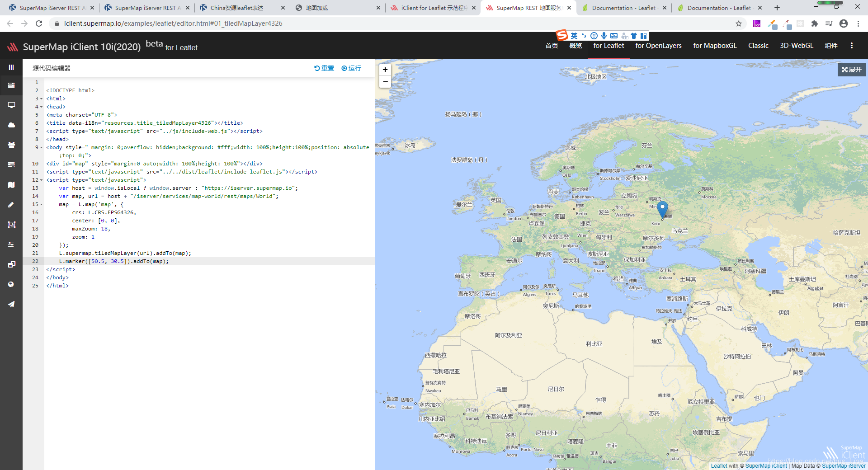This screenshot has height=470, width=868.
Task: Open the overlapping squares sidebar category
Action: click(11, 264)
